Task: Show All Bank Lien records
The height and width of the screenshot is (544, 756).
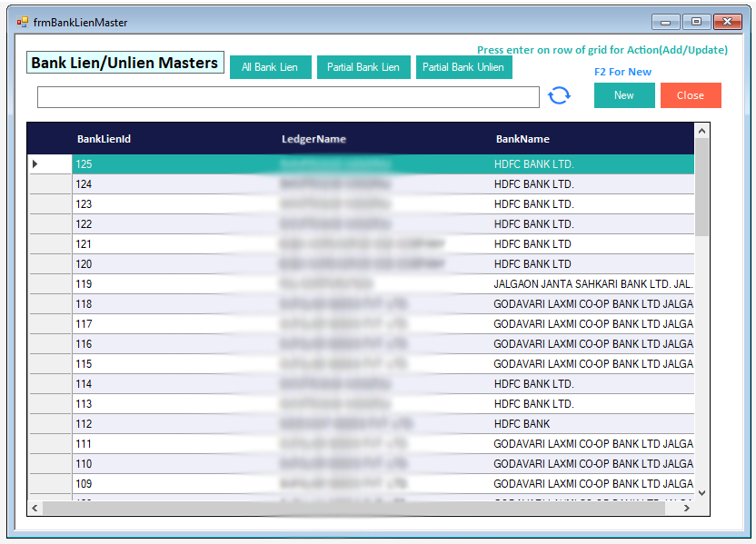Action: (x=270, y=67)
